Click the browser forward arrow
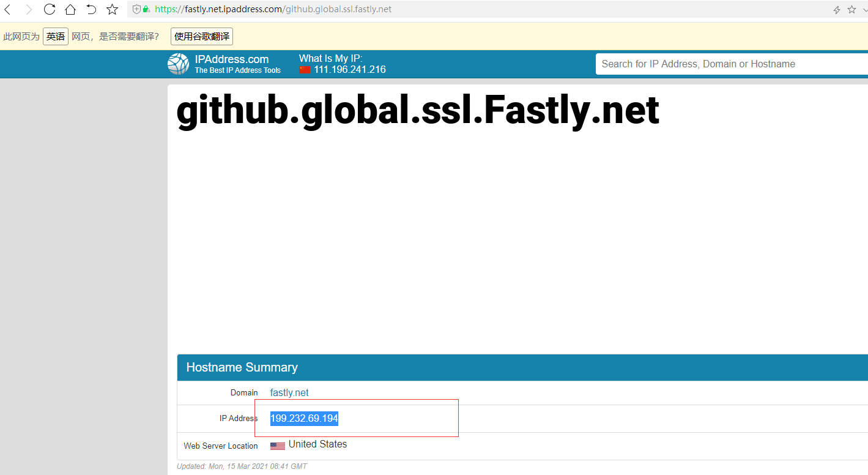The height and width of the screenshot is (475, 868). click(29, 9)
